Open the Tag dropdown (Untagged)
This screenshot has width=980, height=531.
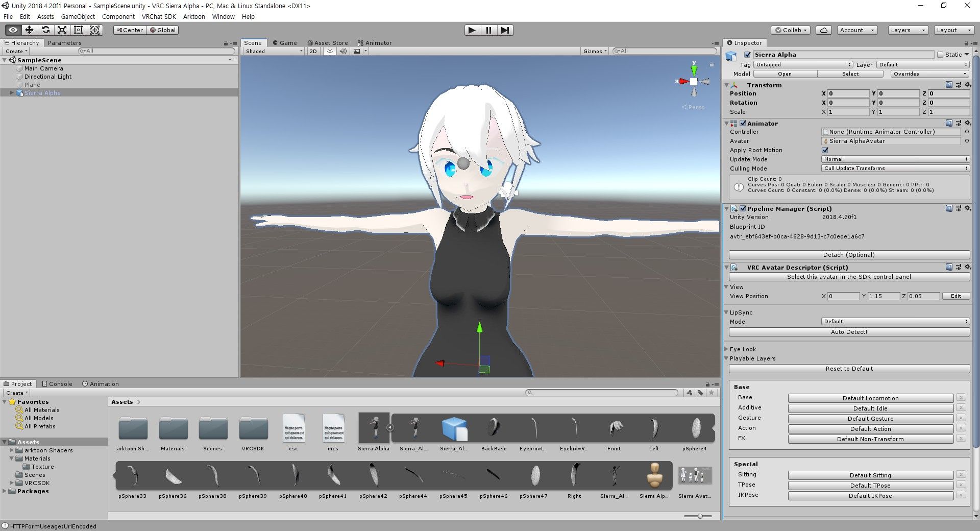pos(803,65)
